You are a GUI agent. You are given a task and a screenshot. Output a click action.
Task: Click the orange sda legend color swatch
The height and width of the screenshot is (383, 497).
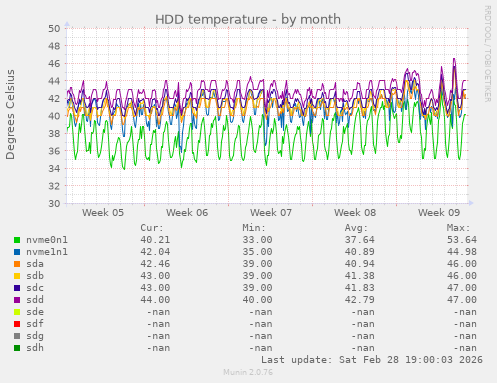(x=17, y=264)
